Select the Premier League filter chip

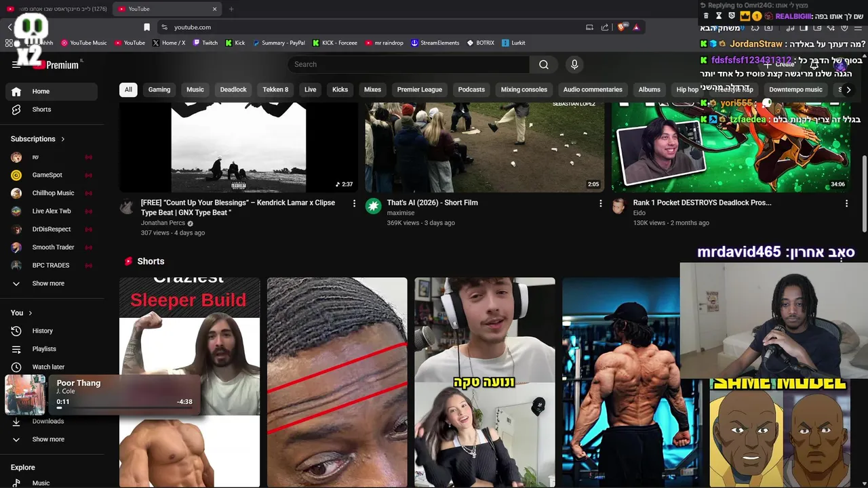[x=420, y=89]
